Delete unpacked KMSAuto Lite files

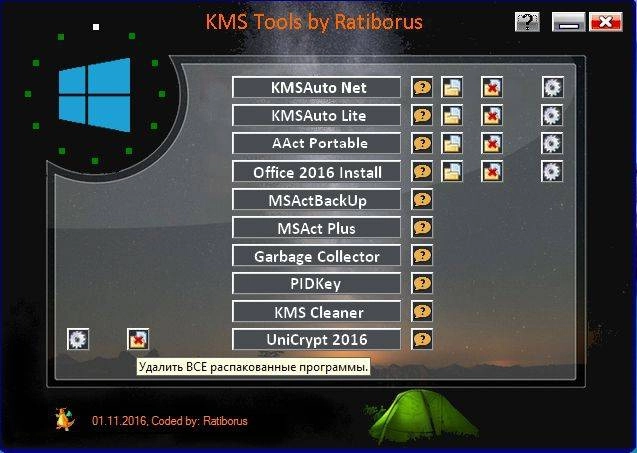(492, 115)
